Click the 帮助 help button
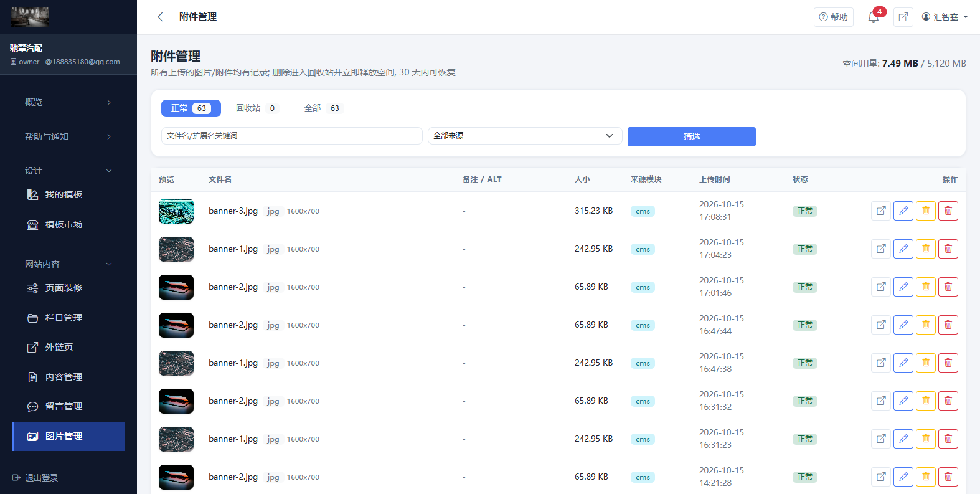Screen dimensions: 980x494 coord(834,17)
